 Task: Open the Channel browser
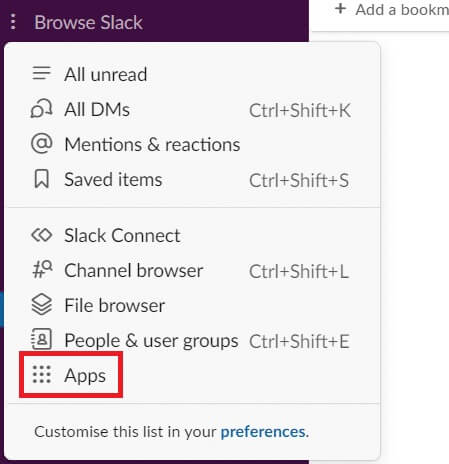click(134, 270)
